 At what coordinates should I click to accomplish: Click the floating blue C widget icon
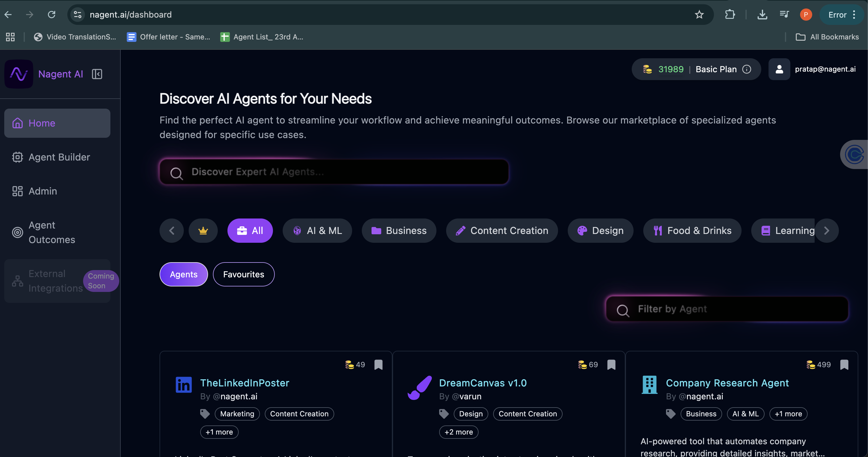click(x=855, y=155)
